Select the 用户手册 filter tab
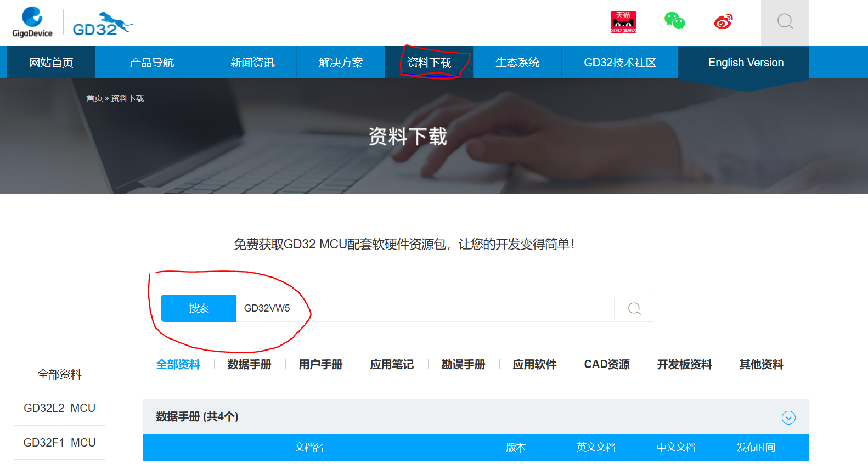This screenshot has width=868, height=469. click(x=320, y=364)
